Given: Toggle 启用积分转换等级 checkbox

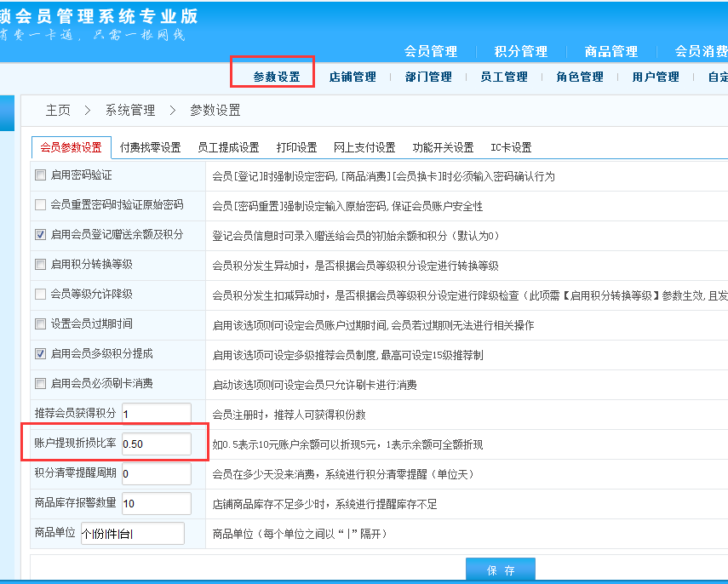Looking at the screenshot, I should [40, 264].
